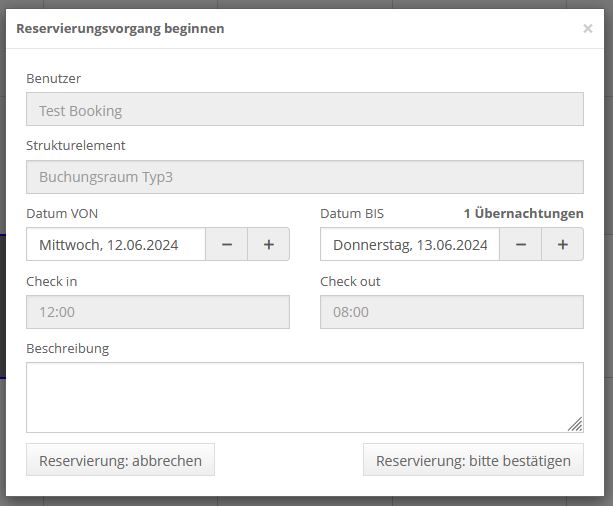Grab the Beschreibung textarea resize handle
The image size is (613, 506).
575,424
